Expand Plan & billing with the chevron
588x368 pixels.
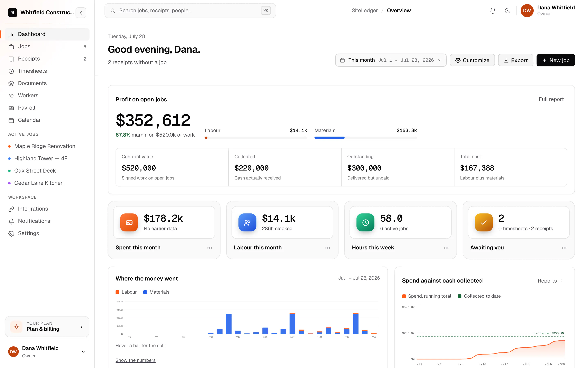81,327
